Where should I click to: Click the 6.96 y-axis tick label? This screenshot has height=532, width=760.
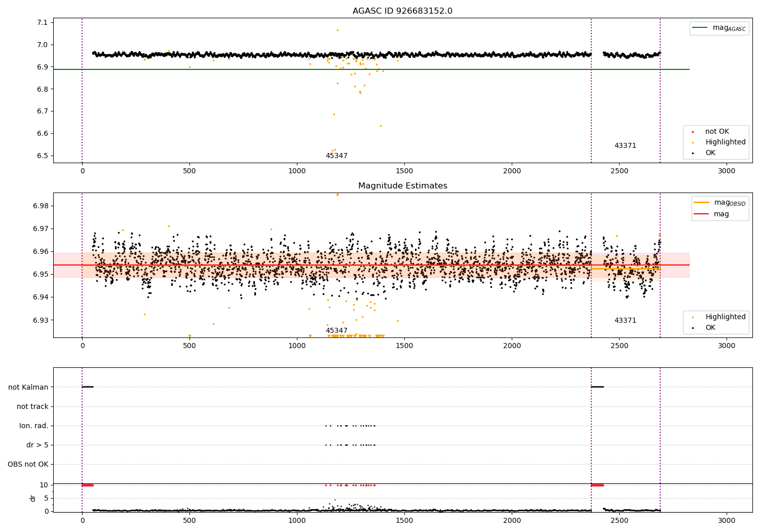coord(40,252)
